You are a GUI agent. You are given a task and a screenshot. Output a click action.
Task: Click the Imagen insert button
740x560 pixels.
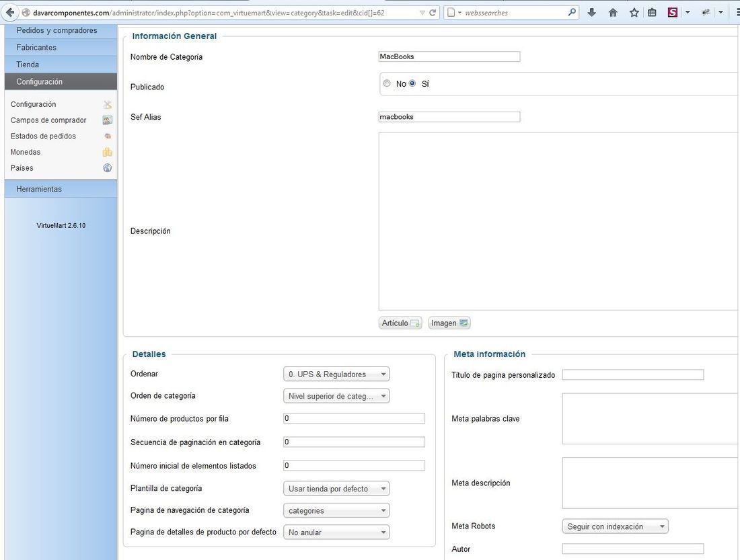449,323
